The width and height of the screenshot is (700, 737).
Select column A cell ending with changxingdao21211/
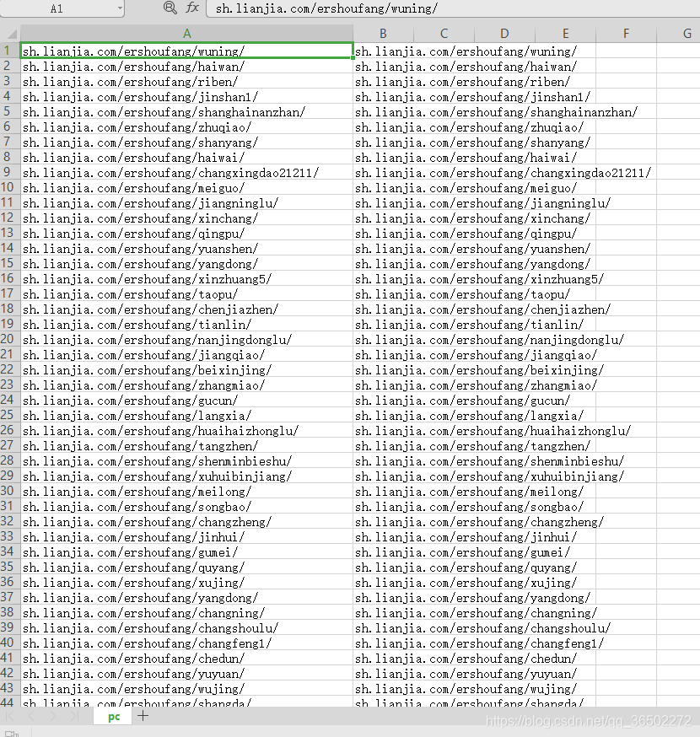(186, 172)
